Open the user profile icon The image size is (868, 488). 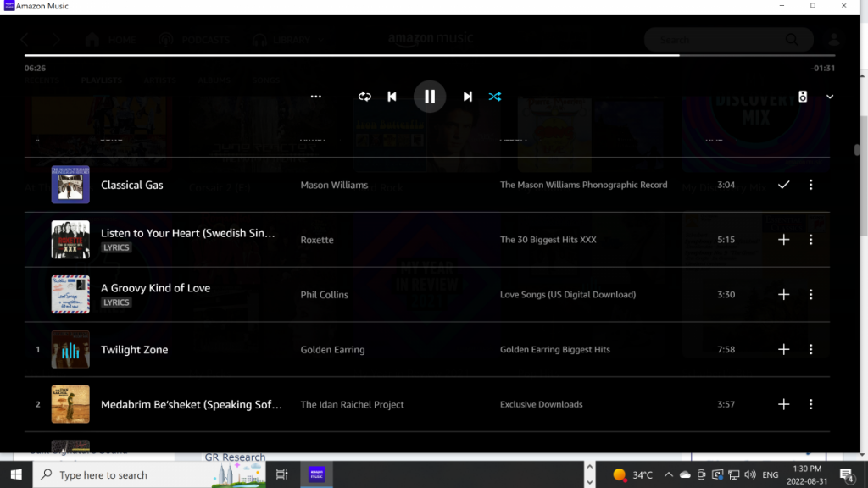coord(834,40)
